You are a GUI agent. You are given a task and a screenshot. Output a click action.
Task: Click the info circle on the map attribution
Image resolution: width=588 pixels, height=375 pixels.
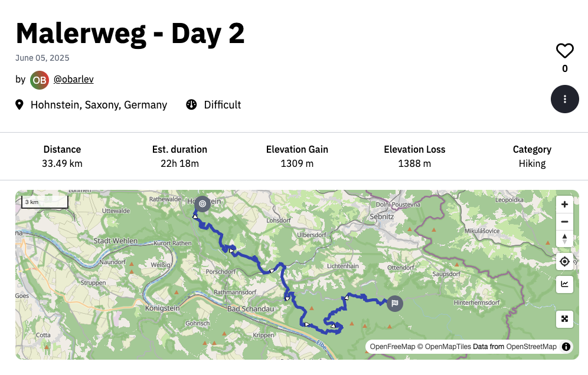click(x=566, y=347)
